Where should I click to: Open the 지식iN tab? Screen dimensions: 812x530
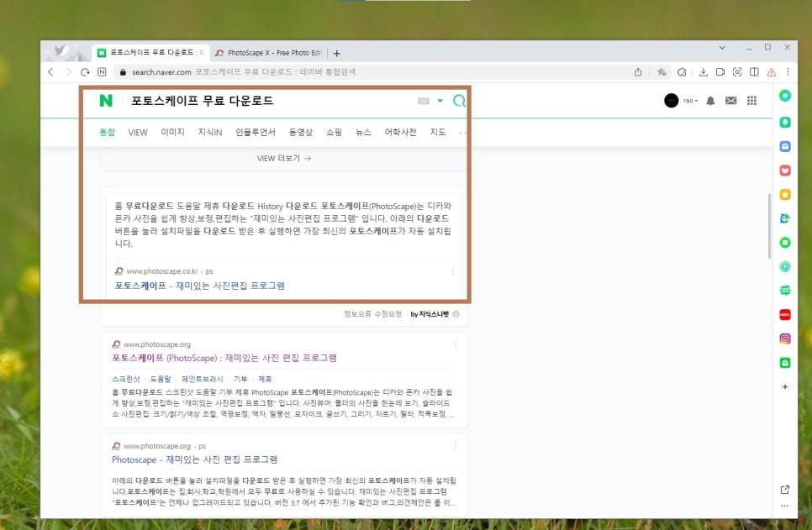tap(210, 132)
